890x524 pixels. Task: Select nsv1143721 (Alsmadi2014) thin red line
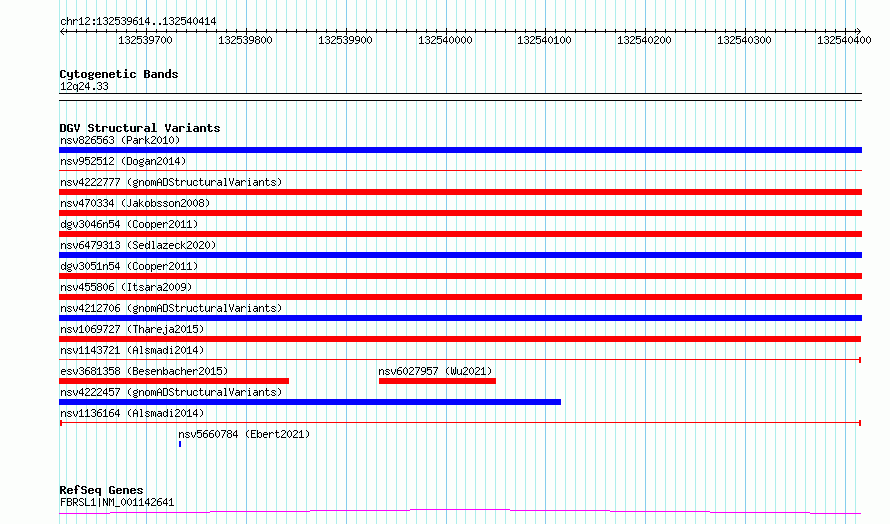point(460,360)
